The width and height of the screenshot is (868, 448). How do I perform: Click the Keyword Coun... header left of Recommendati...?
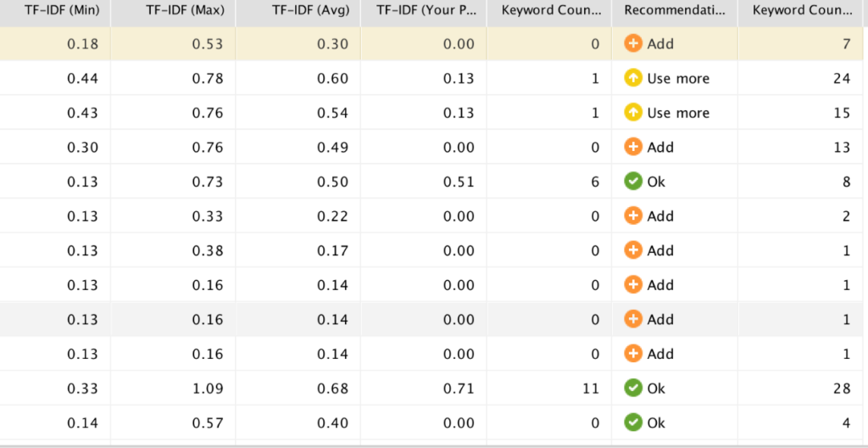549,10
